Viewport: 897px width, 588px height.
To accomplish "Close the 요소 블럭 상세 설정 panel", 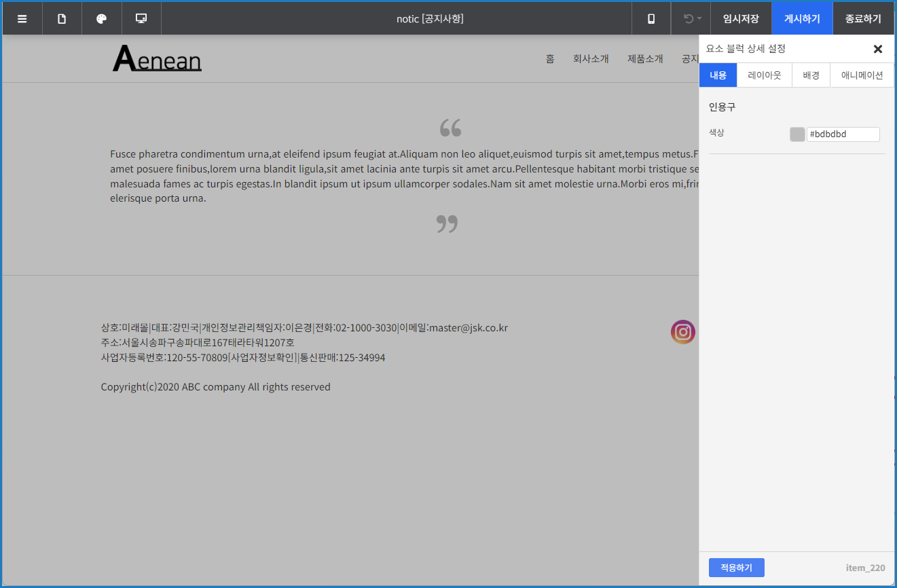I will tap(877, 49).
